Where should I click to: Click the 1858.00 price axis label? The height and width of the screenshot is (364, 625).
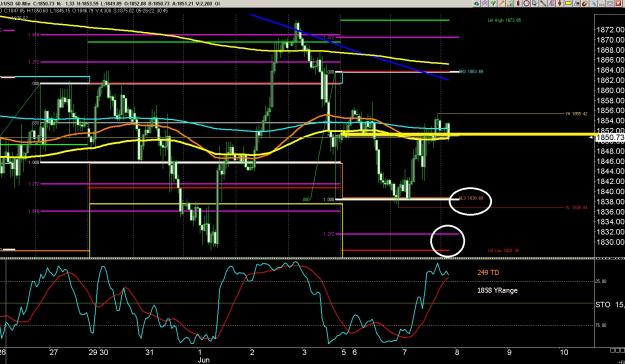[x=610, y=100]
